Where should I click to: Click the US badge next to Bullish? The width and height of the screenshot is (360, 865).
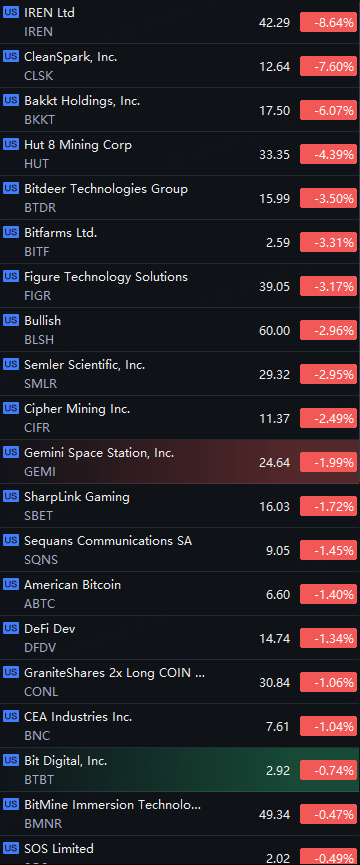tap(10, 321)
